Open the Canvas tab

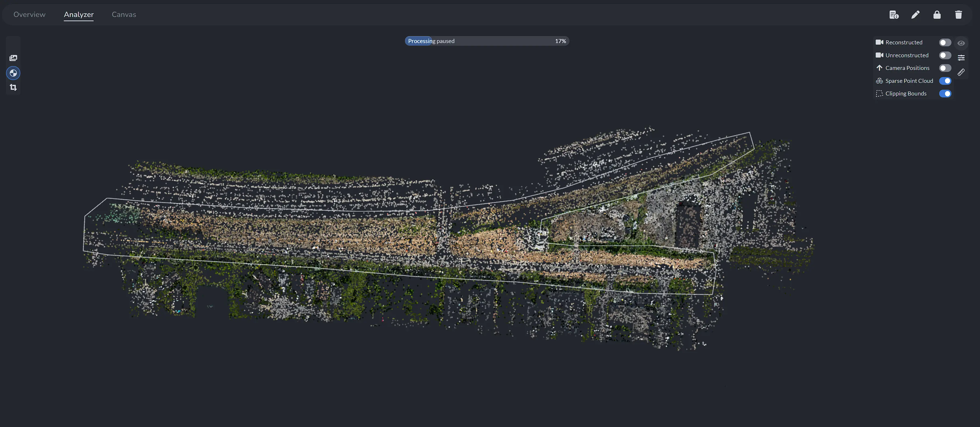(x=124, y=15)
